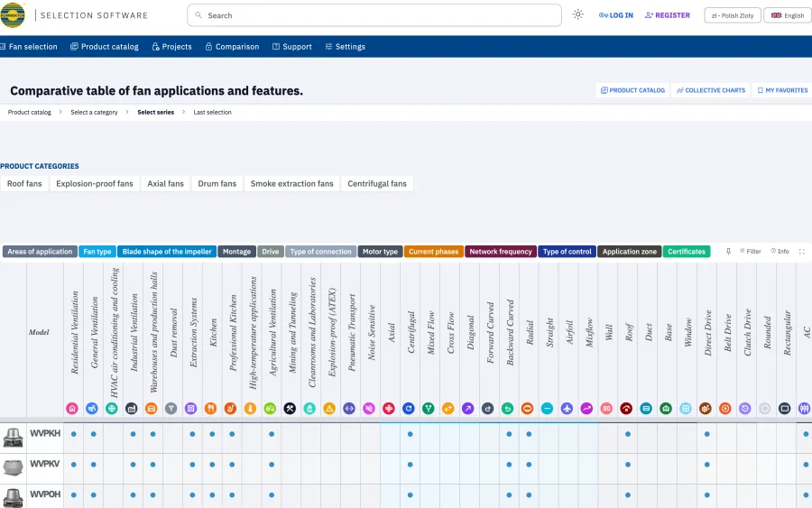This screenshot has height=508, width=812.
Task: Click the High-temperature thermometer icon
Action: pyautogui.click(x=250, y=409)
